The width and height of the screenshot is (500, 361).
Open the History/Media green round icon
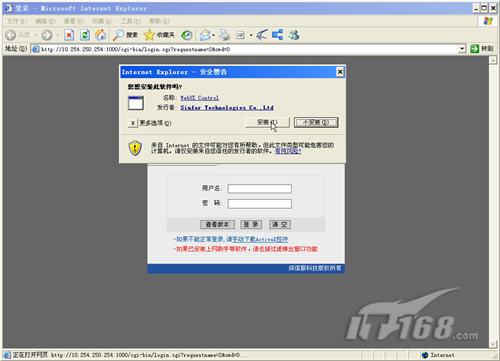tap(187, 35)
